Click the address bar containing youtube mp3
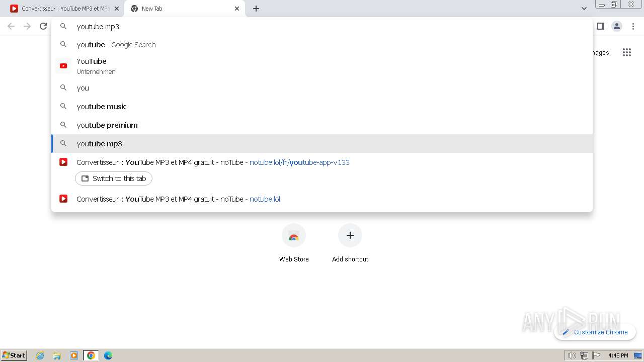 [322, 27]
